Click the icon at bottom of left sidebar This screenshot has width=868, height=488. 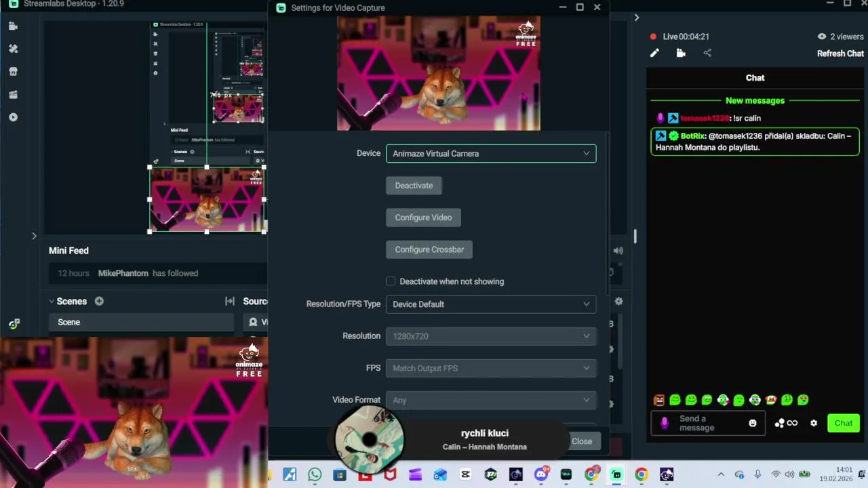pos(14,324)
